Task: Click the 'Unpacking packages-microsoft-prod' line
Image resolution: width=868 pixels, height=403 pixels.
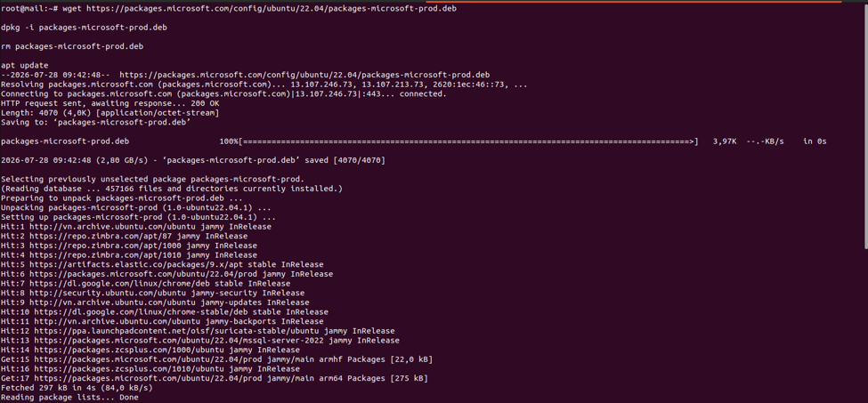Action: [x=136, y=208]
